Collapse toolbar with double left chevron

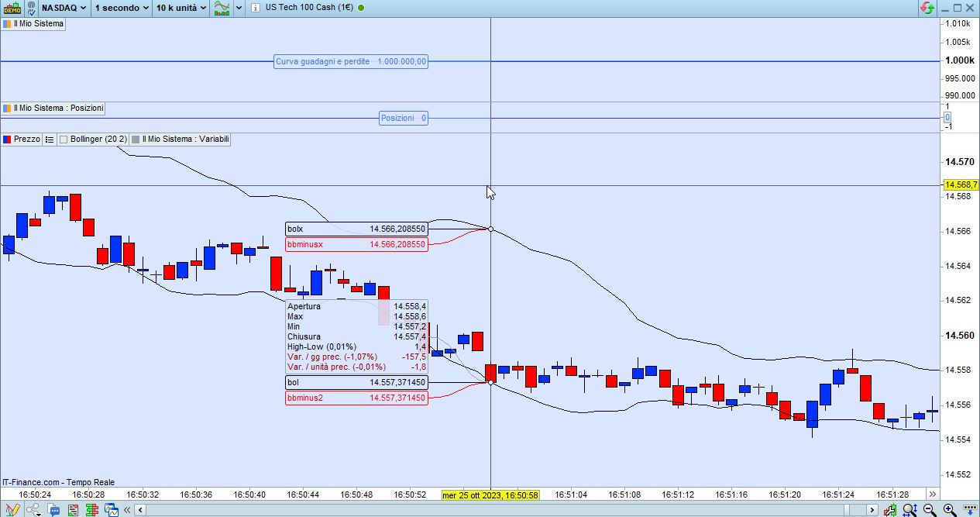126,510
